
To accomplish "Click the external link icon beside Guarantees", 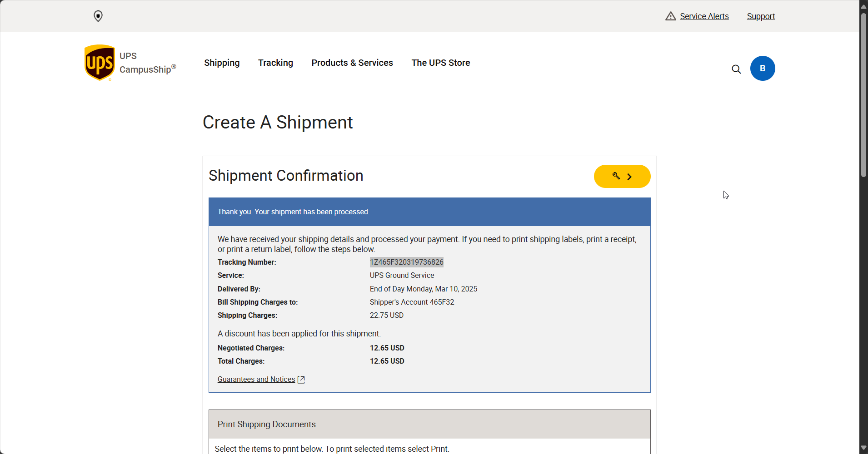I will point(301,380).
